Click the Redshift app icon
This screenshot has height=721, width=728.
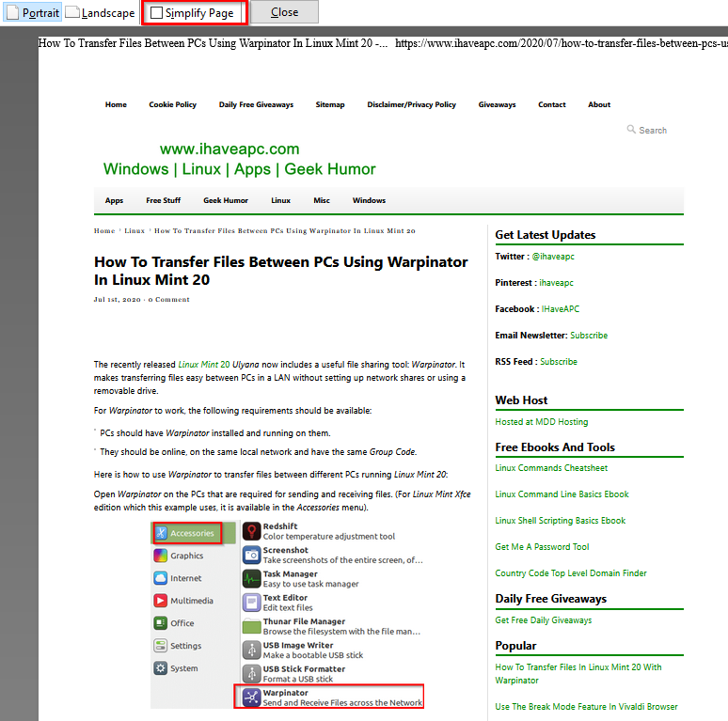(x=252, y=531)
